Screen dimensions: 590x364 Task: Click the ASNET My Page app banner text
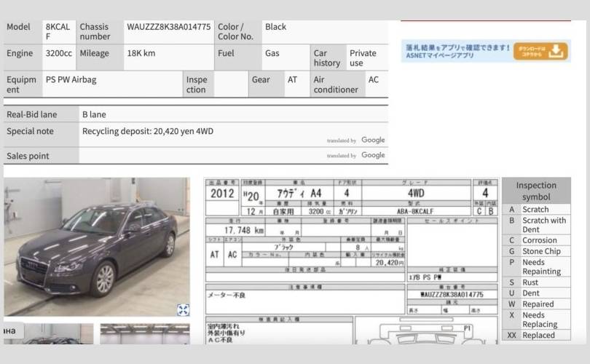(x=457, y=51)
